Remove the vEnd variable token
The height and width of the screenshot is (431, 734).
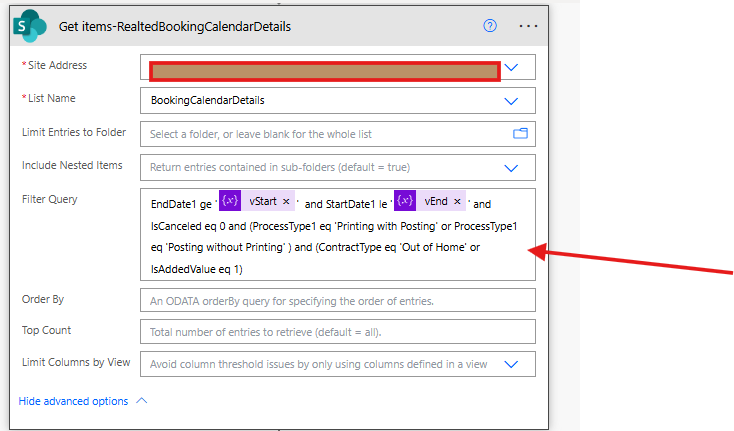pyautogui.click(x=457, y=201)
